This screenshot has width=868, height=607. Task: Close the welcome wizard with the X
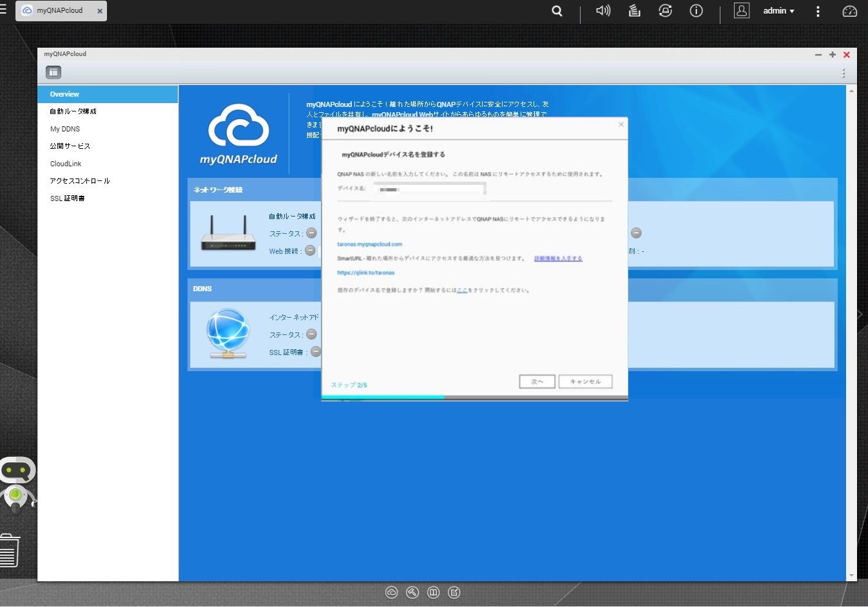[621, 124]
